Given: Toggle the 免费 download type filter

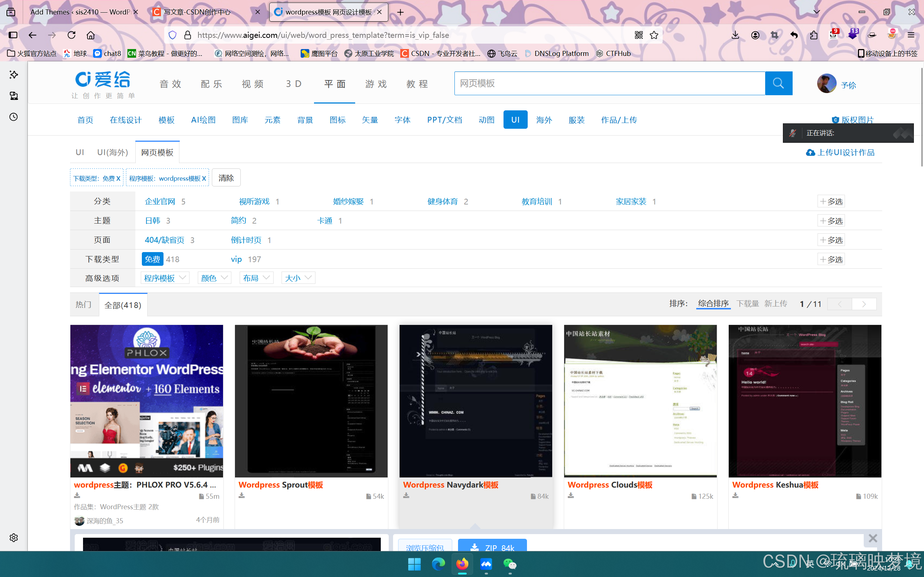Looking at the screenshot, I should pos(152,259).
